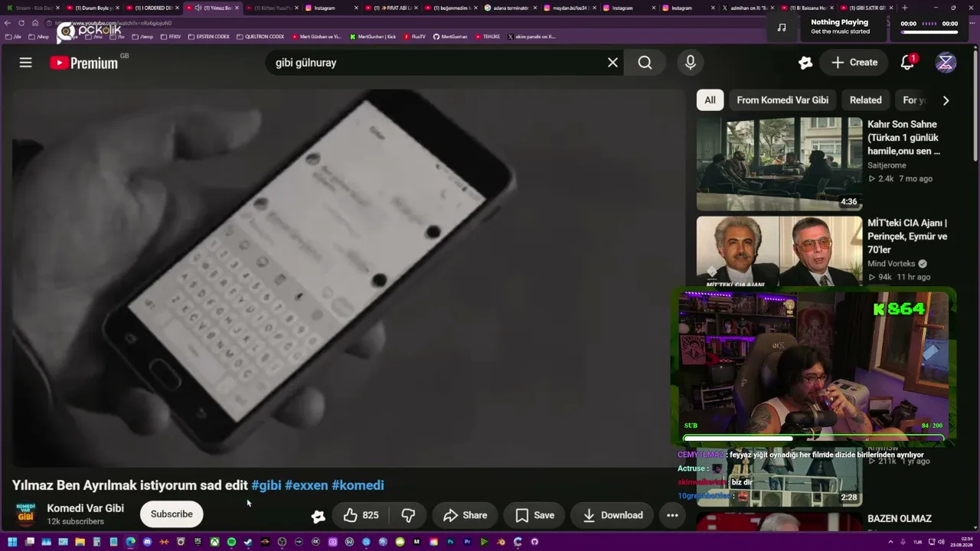Open a new browser tab with plus

905,8
